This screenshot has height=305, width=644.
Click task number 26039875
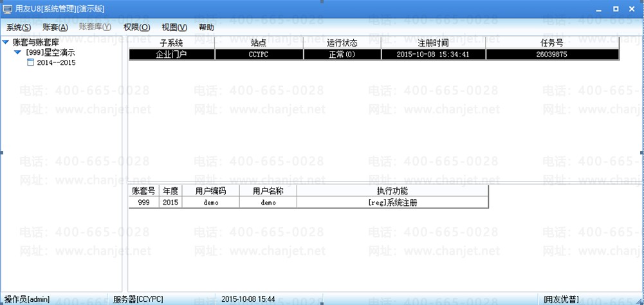pyautogui.click(x=551, y=54)
